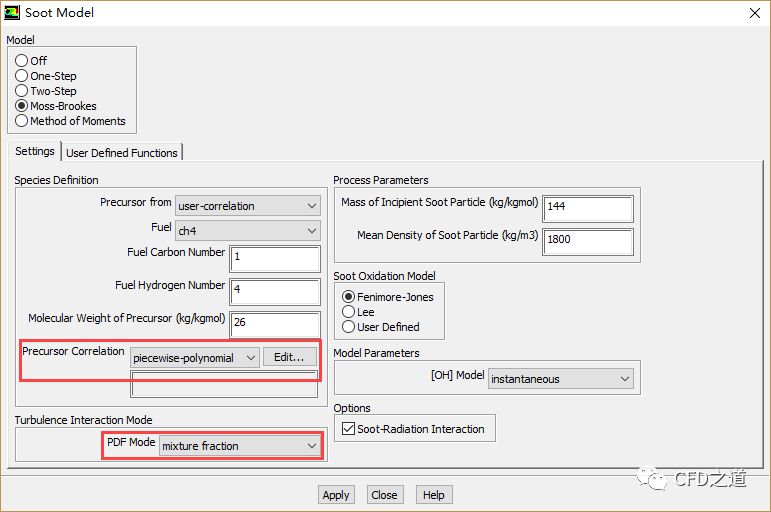Click the Fuel Hydrogen Number field

pos(275,292)
